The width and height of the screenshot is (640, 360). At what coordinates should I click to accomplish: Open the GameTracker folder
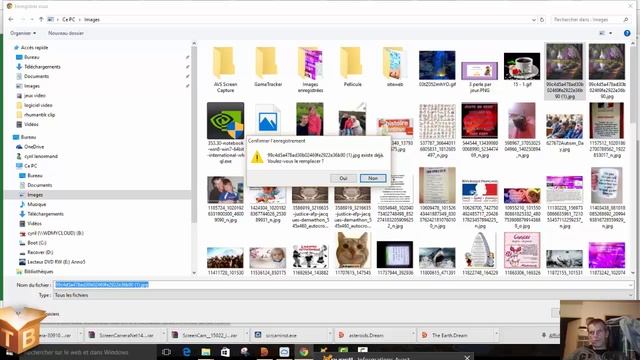click(x=268, y=67)
